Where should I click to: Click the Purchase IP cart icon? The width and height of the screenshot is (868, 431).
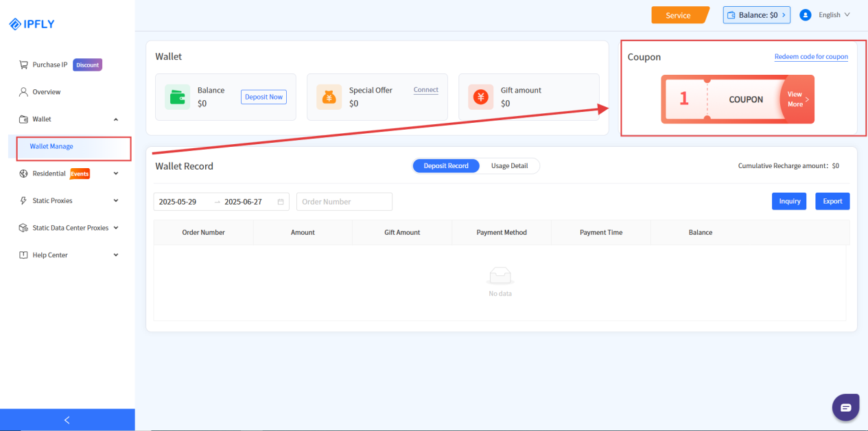tap(23, 65)
